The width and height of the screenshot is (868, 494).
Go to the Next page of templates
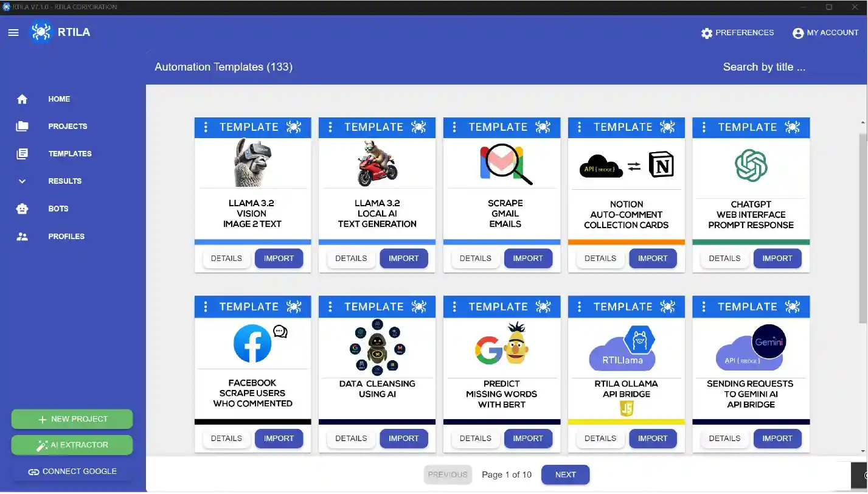pyautogui.click(x=565, y=475)
